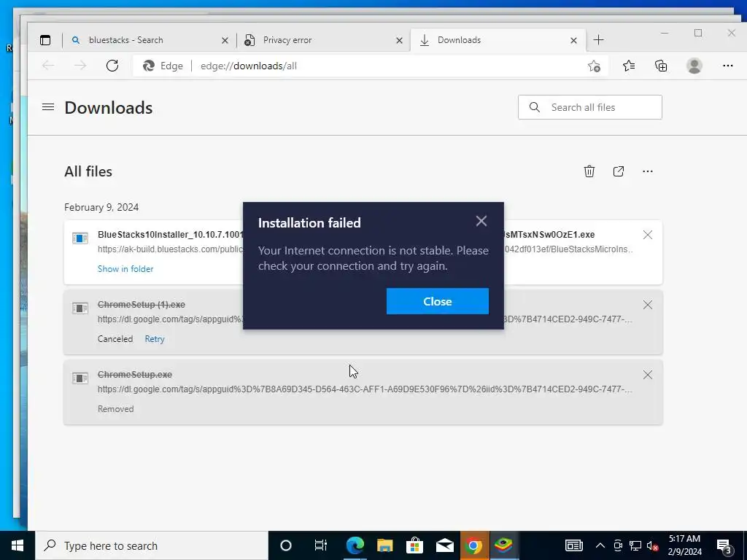Click the muted volume tray icon
747x560 pixels.
(653, 545)
